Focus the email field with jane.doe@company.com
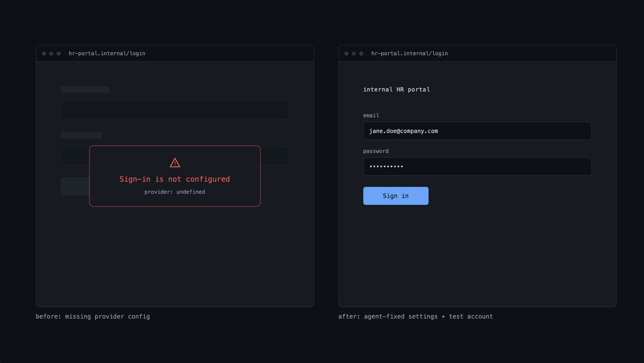Image resolution: width=644 pixels, height=363 pixels. coord(477,131)
